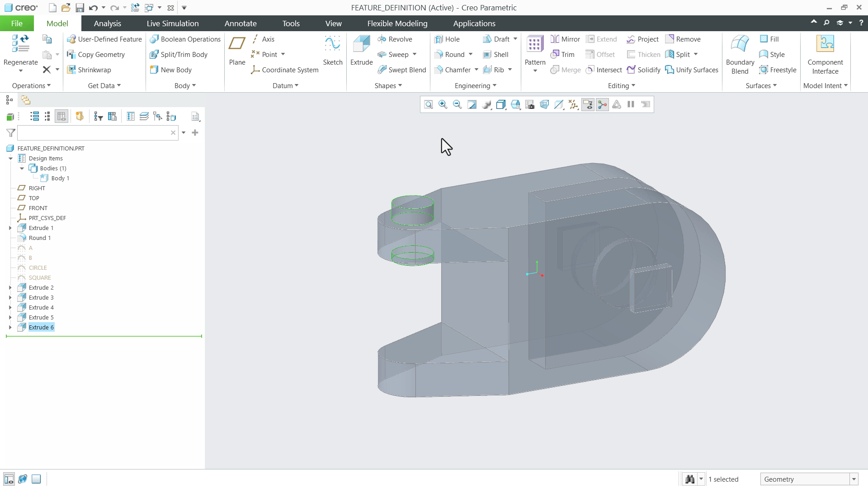Screen dimensions: 868x488
Task: Click the Open file folder icon
Action: click(66, 8)
